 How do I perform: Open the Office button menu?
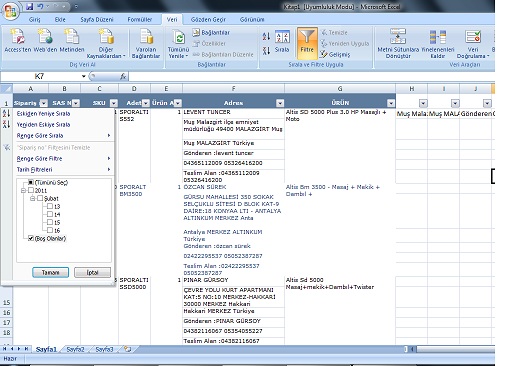click(10, 11)
